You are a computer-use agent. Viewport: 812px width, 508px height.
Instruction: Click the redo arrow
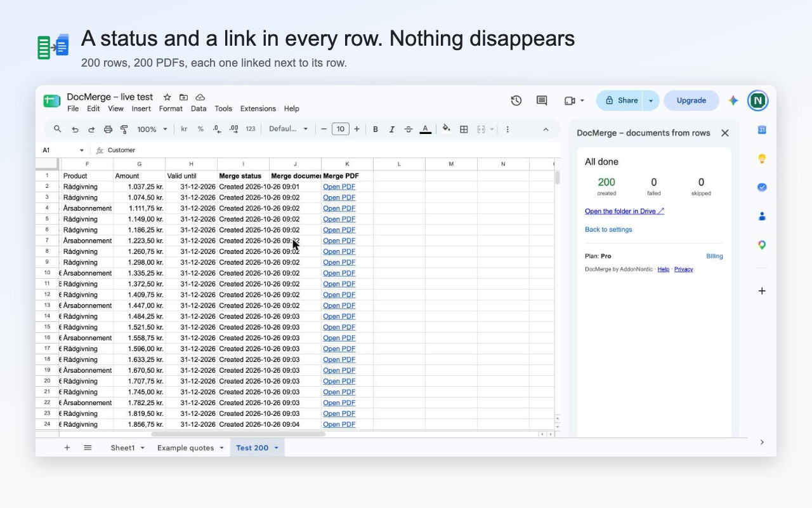tap(91, 129)
